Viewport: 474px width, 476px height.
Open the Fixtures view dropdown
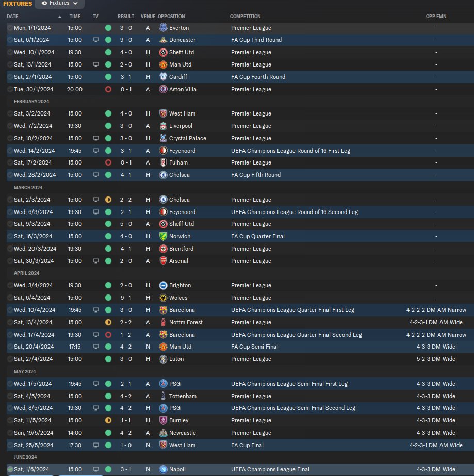click(x=59, y=3)
